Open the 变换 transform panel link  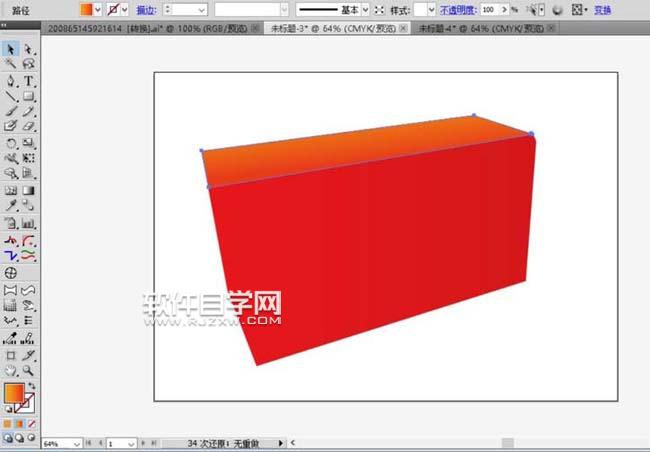(603, 10)
